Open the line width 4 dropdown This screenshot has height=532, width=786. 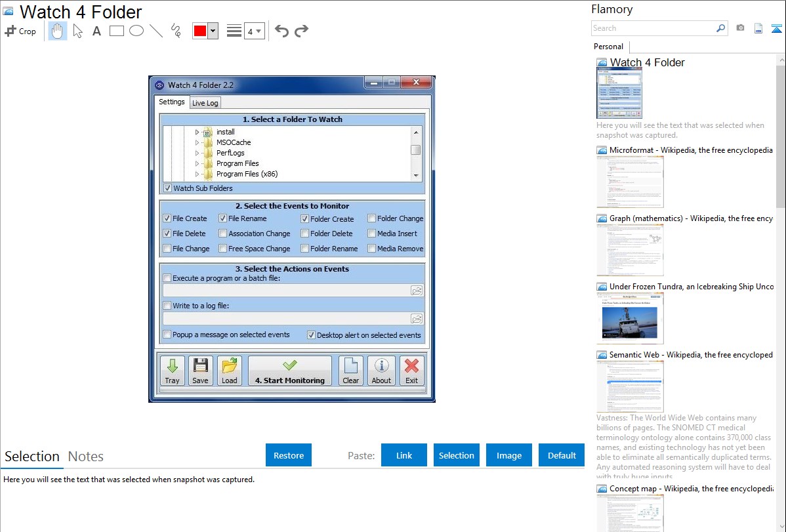point(254,31)
